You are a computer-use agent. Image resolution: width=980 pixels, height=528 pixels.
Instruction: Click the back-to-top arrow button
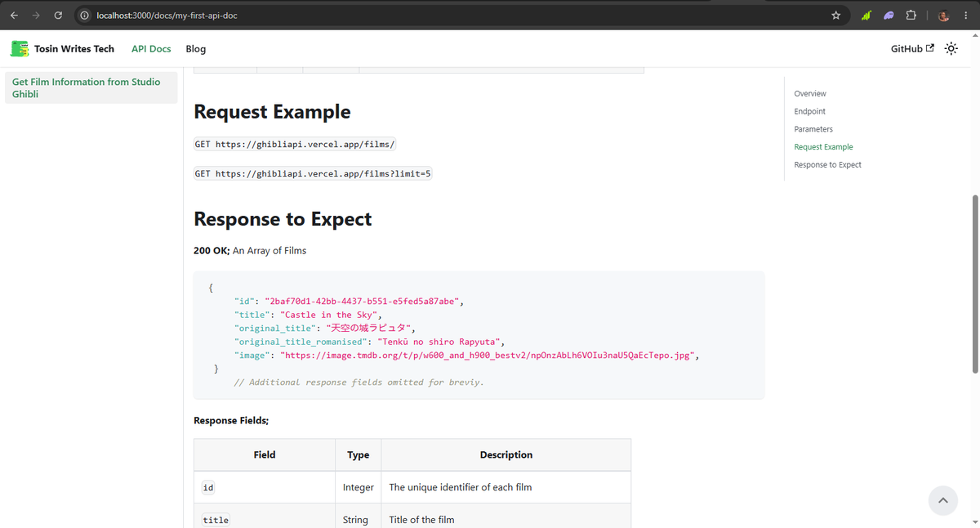pos(942,500)
